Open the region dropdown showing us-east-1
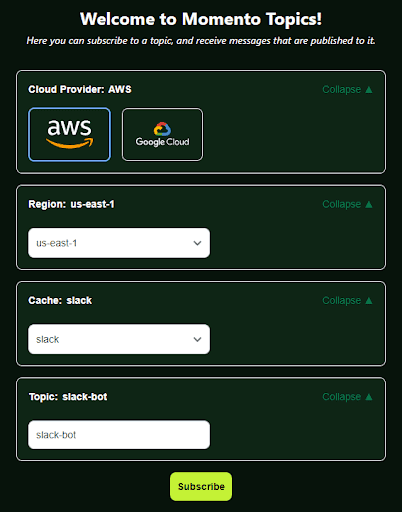The width and height of the screenshot is (402, 512). pyautogui.click(x=119, y=243)
